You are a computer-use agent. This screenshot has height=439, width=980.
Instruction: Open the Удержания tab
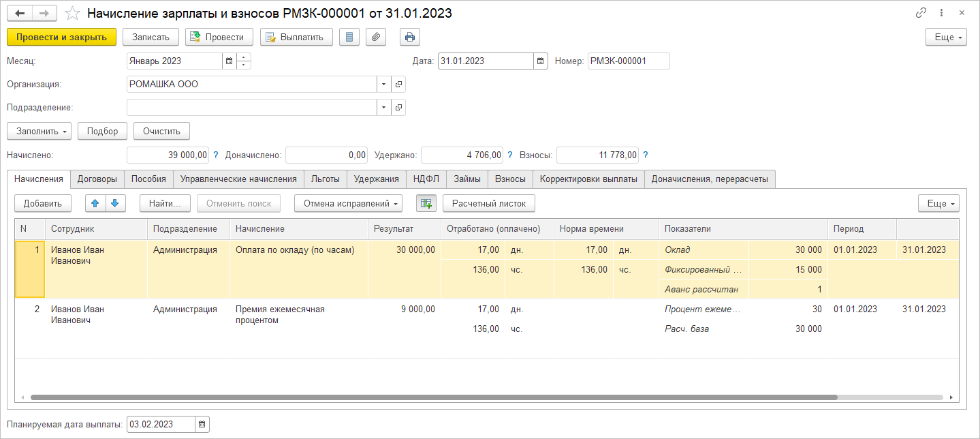pyautogui.click(x=377, y=179)
